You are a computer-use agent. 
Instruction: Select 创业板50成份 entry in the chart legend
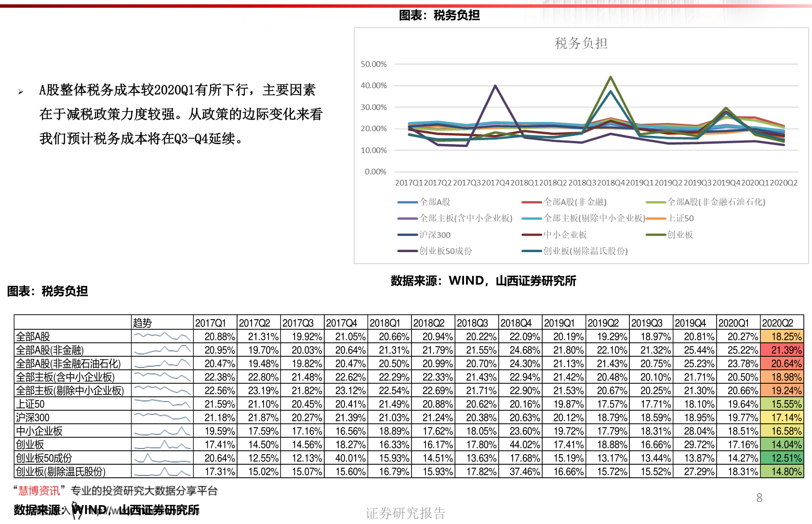coord(435,251)
